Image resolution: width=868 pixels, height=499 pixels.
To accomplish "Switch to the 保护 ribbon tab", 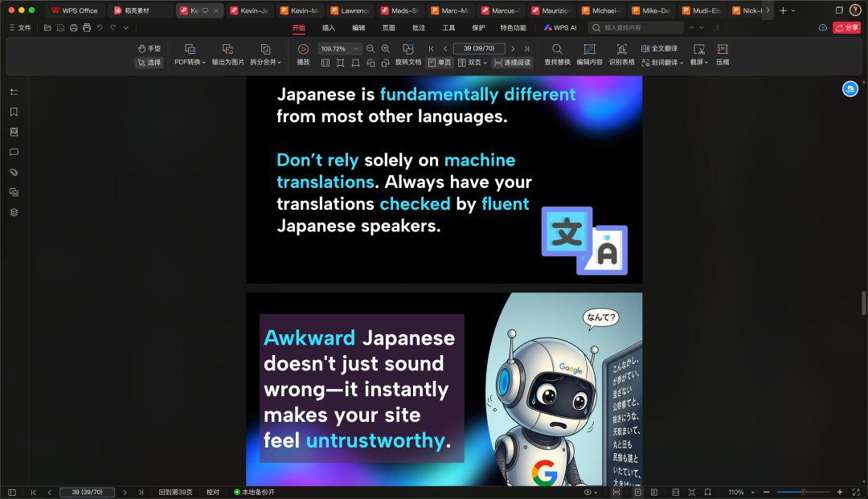I will pos(478,27).
